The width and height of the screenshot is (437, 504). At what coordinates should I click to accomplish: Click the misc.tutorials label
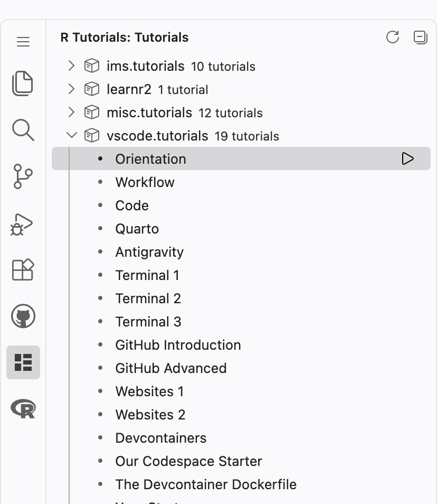(x=149, y=113)
